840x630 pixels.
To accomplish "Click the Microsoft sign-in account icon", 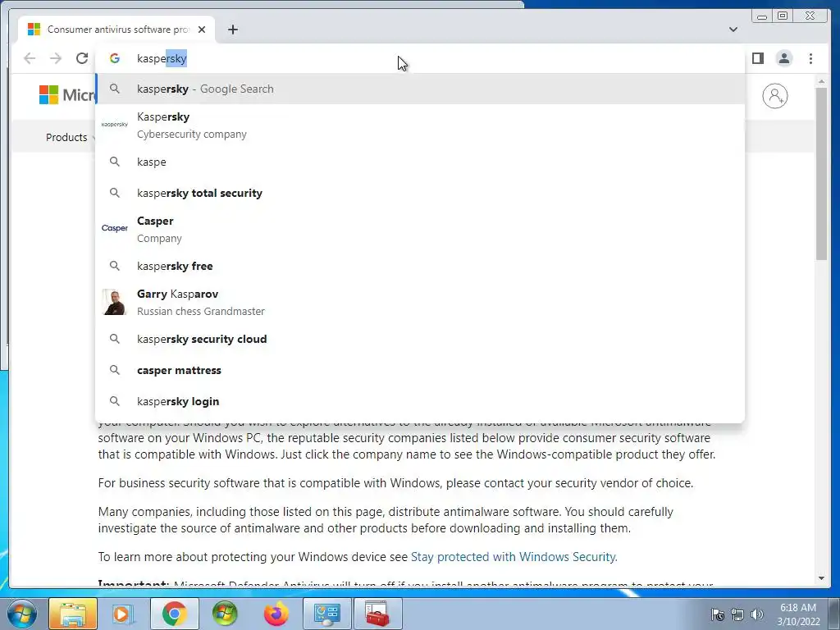I will tap(774, 96).
